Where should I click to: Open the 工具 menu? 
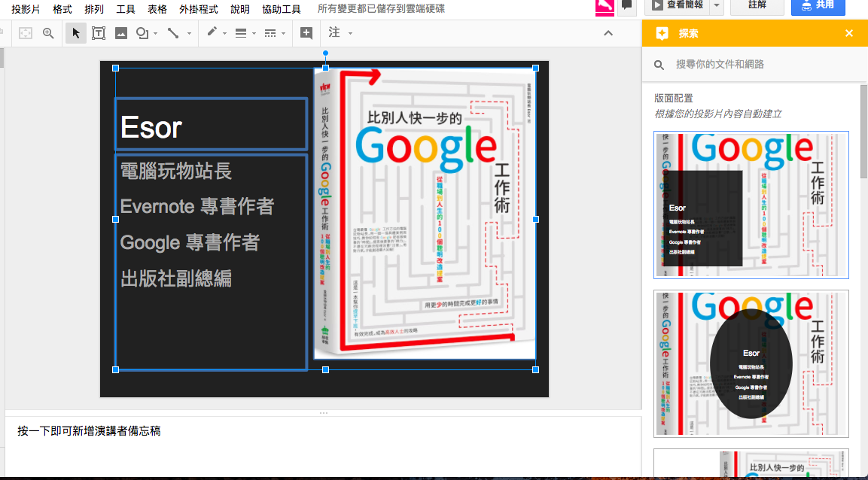tap(126, 9)
